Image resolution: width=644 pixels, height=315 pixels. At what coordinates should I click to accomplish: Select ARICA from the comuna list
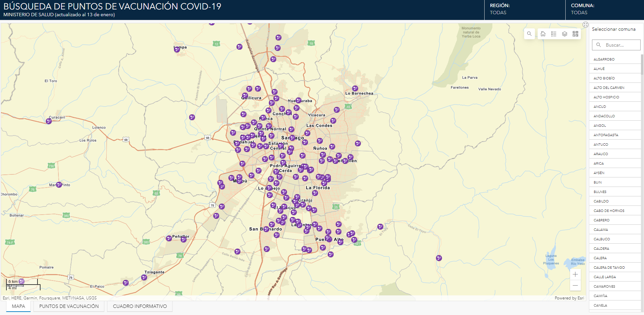(x=599, y=164)
